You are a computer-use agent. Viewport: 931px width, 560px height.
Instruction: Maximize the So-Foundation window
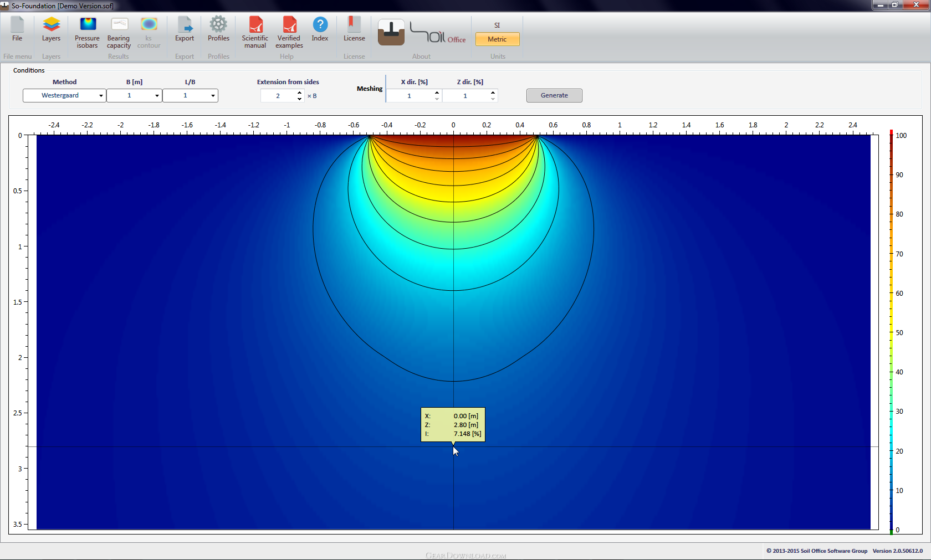tap(894, 5)
